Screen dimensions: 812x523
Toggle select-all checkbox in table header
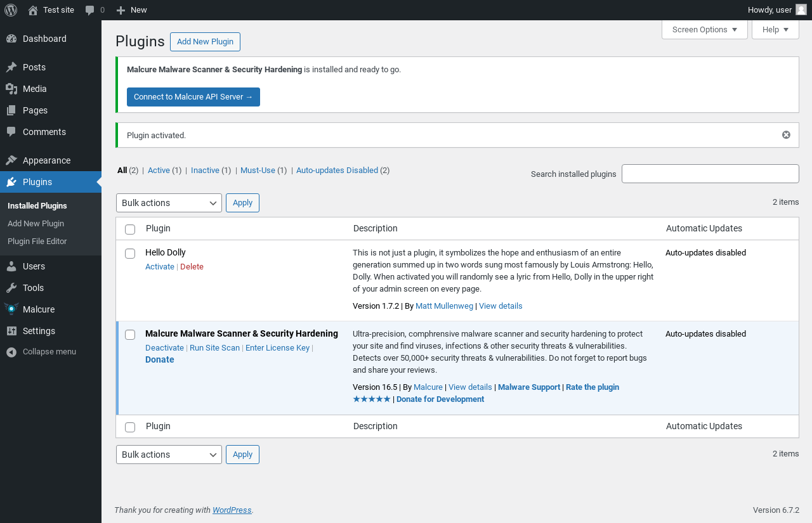[x=130, y=229]
